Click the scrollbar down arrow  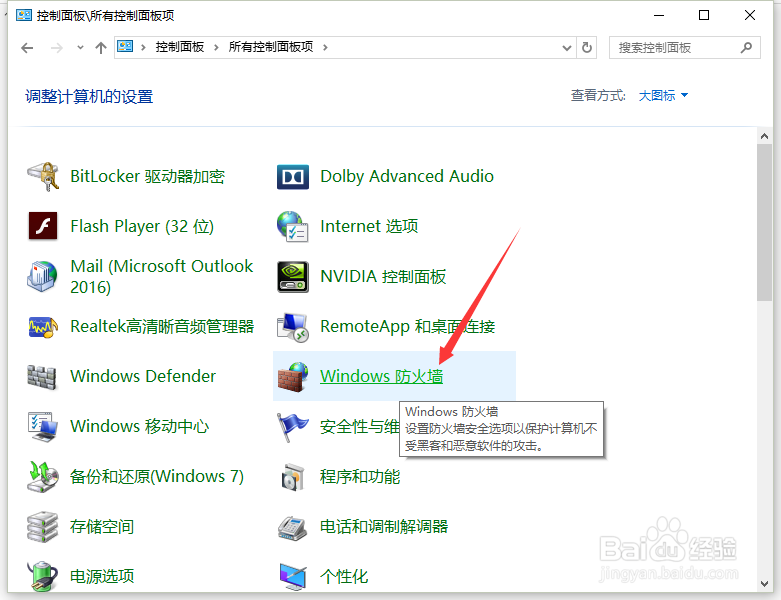pos(764,584)
